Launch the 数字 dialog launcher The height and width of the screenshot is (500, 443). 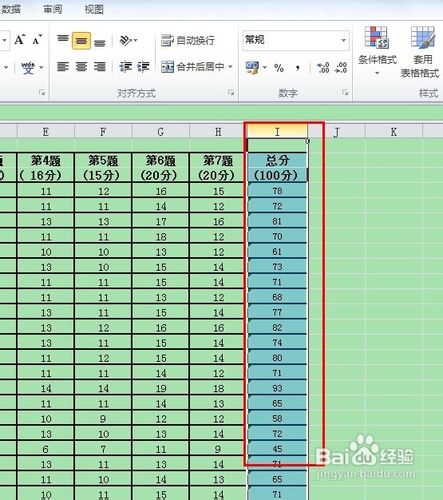click(x=345, y=92)
